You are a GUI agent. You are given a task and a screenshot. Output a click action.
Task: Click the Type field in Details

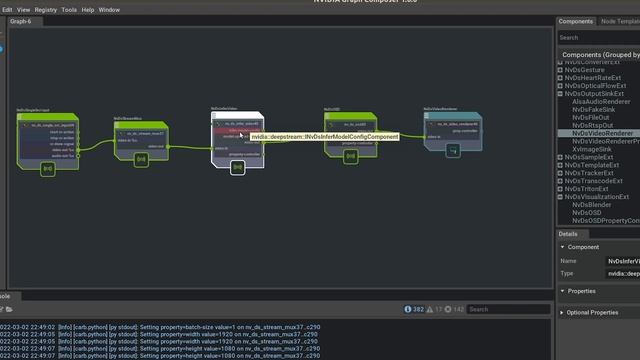[x=622, y=273]
